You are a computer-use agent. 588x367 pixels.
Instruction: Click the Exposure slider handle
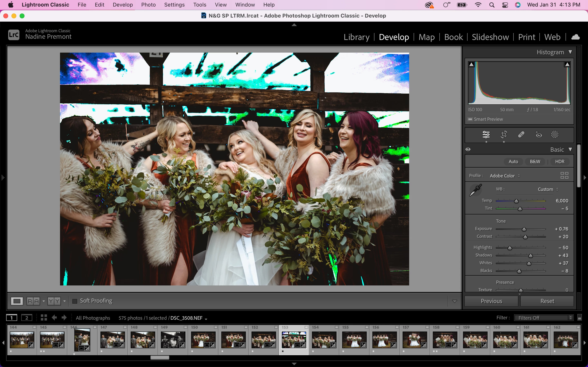click(524, 229)
